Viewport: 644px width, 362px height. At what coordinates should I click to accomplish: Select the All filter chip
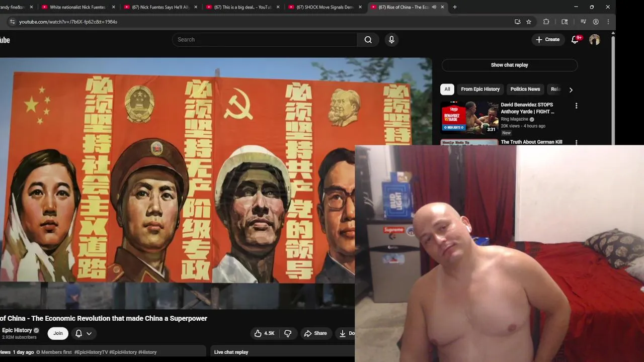(x=447, y=89)
